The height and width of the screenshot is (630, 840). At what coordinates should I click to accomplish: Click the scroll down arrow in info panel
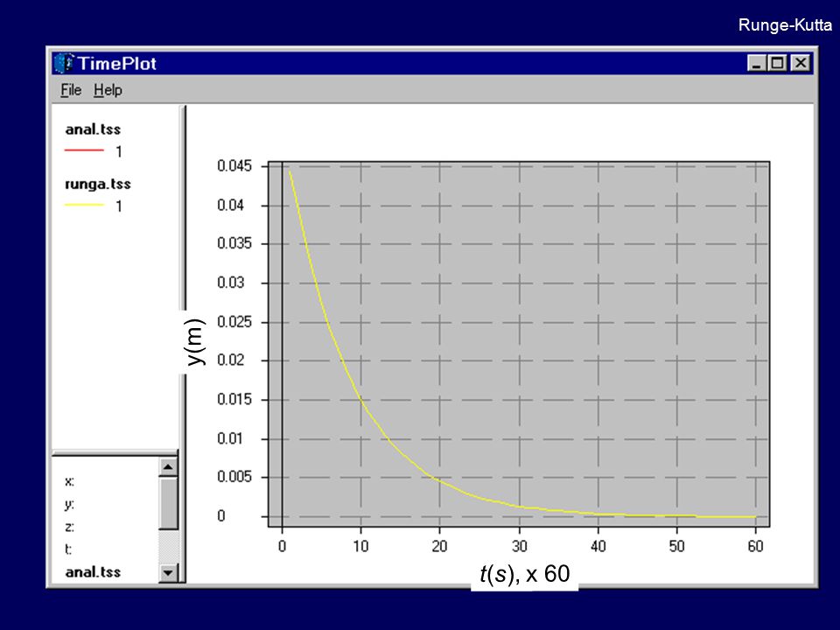168,572
